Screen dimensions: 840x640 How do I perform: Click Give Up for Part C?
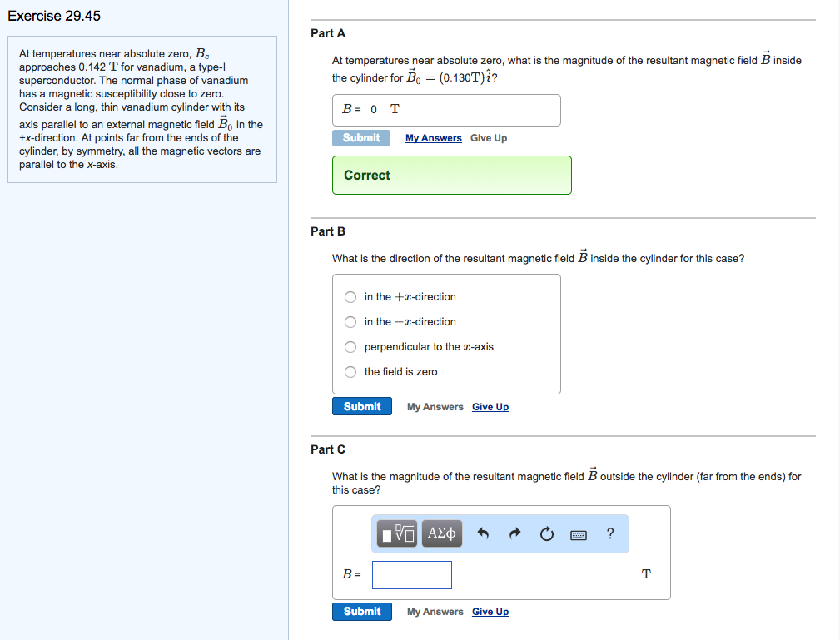pyautogui.click(x=490, y=611)
